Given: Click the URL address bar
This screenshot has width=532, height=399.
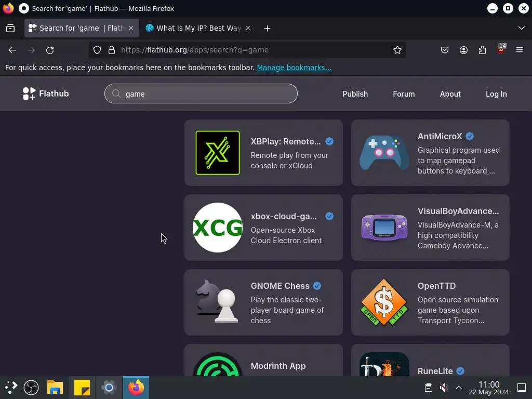Looking at the screenshot, I should tap(248, 50).
